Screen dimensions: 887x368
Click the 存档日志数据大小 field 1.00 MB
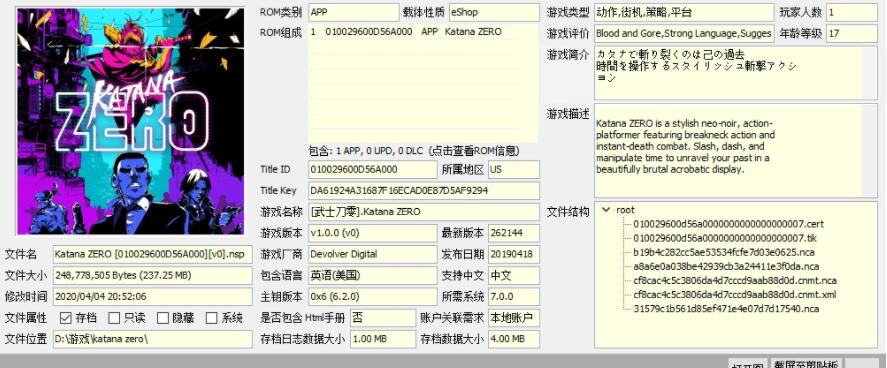[x=383, y=339]
